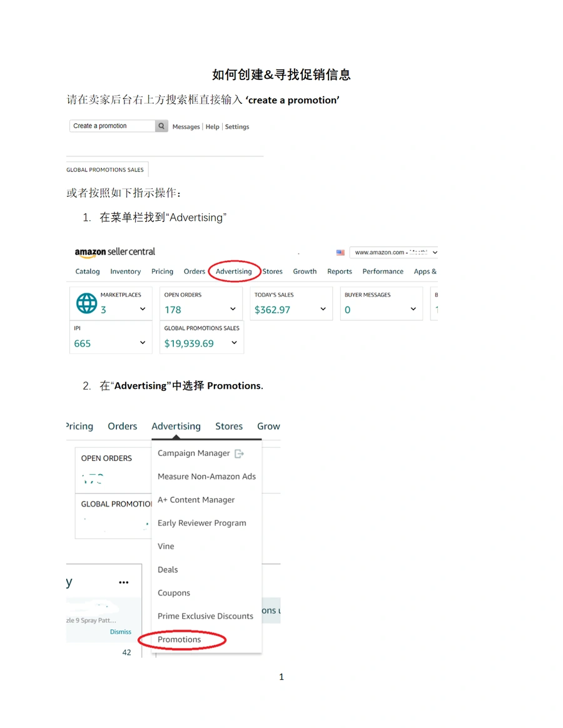This screenshot has width=563, height=728.
Task: Open the Reports menu
Action: (340, 271)
